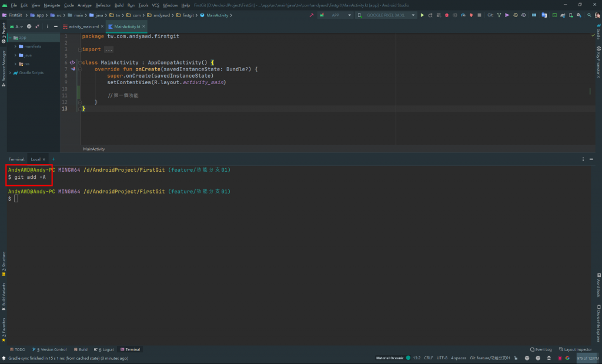Switch to the activity_main.xml editor tab
This screenshot has width=602, height=364.
[x=83, y=26]
